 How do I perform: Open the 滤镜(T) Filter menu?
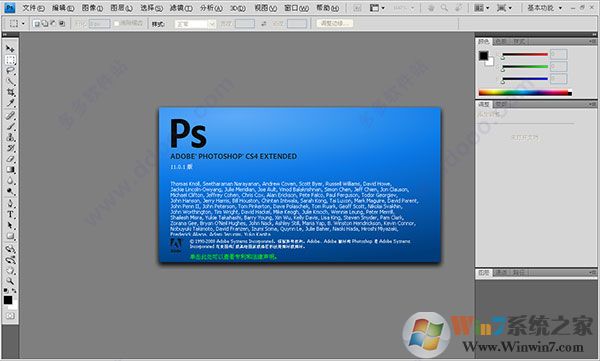(x=181, y=8)
